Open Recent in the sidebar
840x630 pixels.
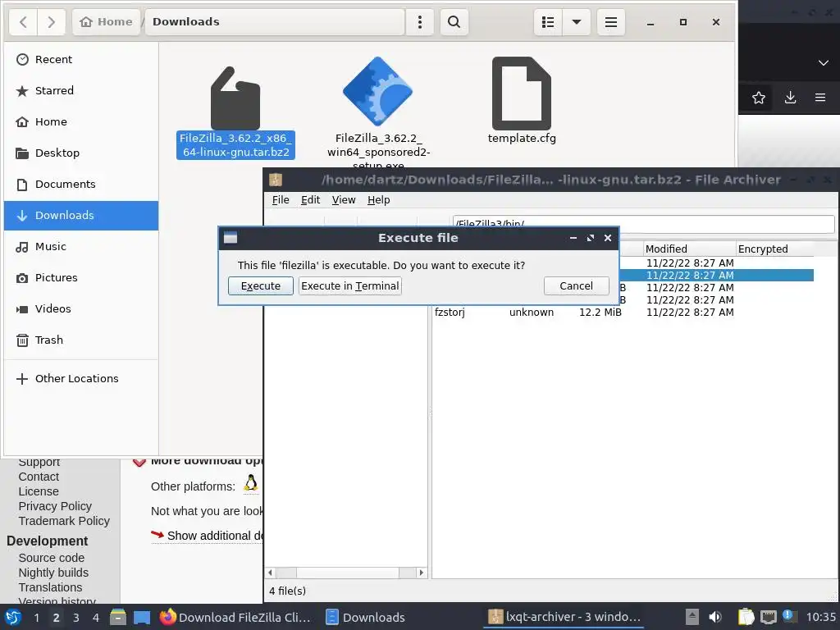pyautogui.click(x=81, y=59)
